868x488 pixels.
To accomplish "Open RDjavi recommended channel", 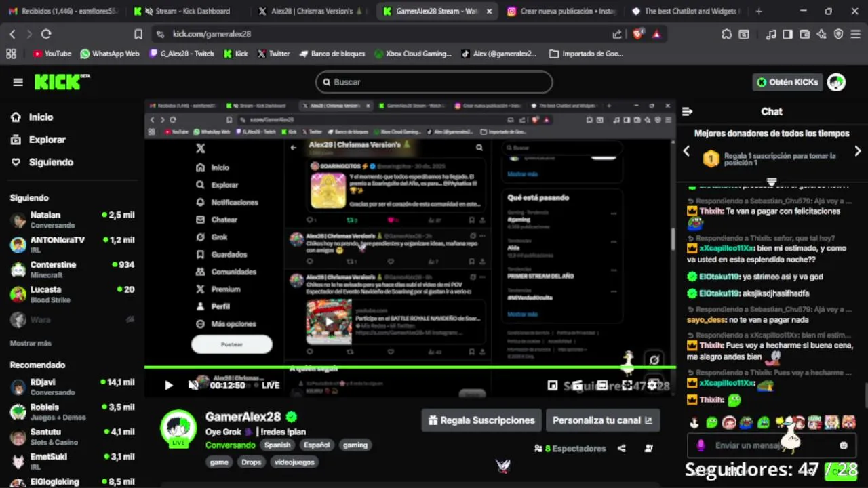I will (72, 387).
